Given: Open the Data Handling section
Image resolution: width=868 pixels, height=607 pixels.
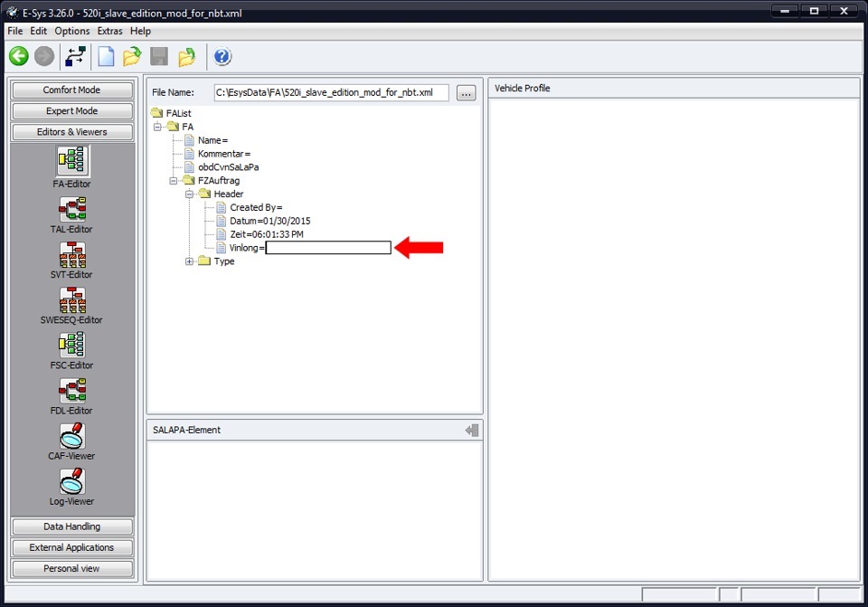Looking at the screenshot, I should [x=72, y=526].
